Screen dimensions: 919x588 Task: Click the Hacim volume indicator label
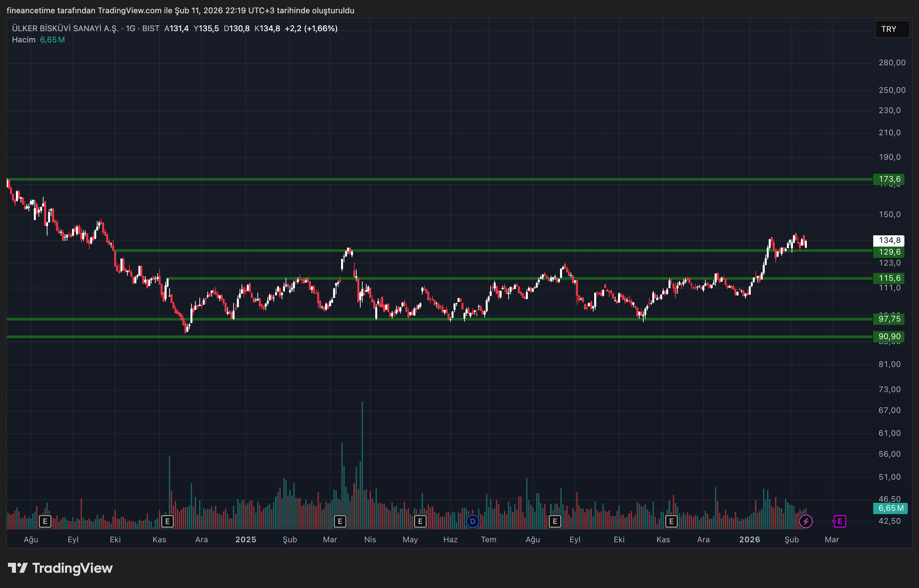tap(23, 40)
